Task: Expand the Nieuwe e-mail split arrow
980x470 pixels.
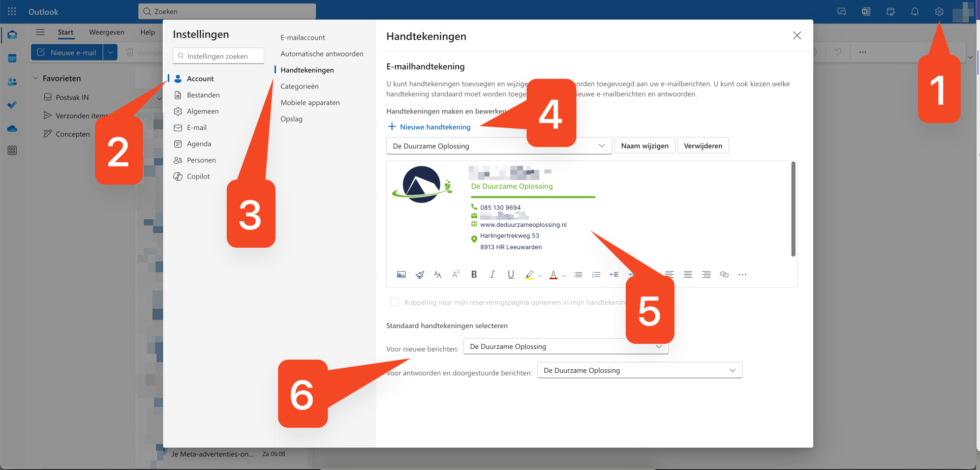Action: [x=110, y=52]
